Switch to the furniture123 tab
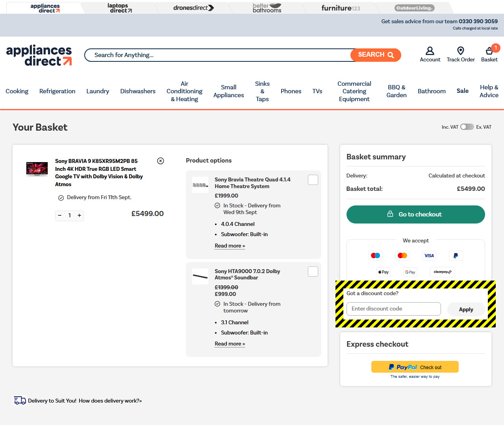Screen dimensions: 504x425 (341, 8)
